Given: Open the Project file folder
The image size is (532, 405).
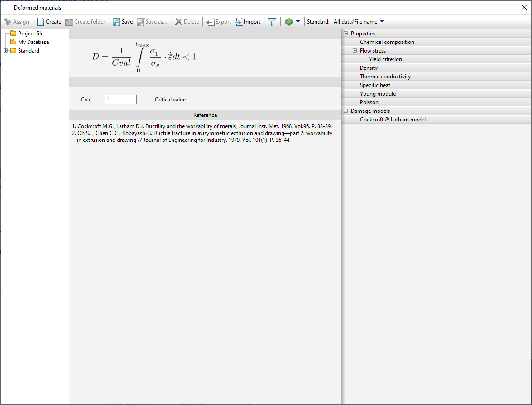Looking at the screenshot, I should (30, 34).
